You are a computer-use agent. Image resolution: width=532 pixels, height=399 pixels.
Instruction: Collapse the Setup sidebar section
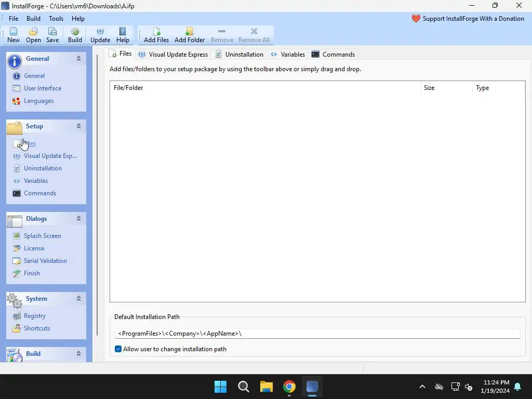(x=79, y=126)
